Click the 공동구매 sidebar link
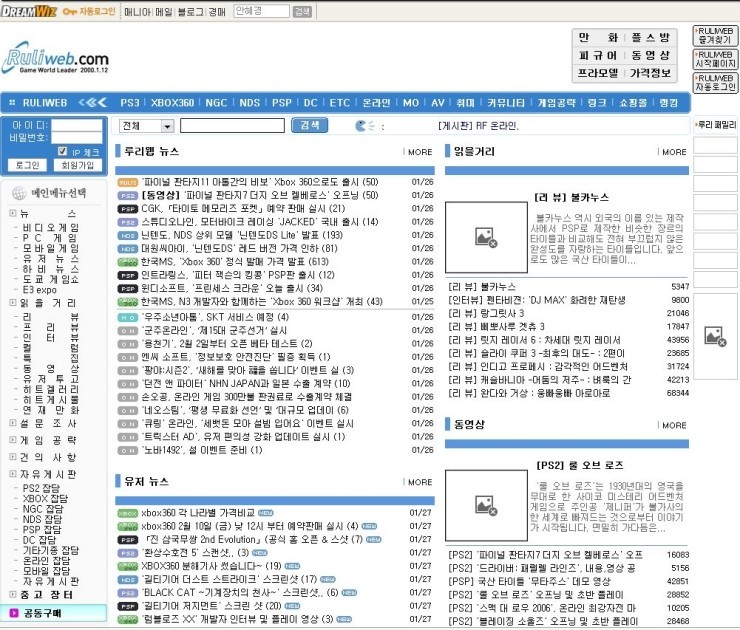 click(x=42, y=613)
